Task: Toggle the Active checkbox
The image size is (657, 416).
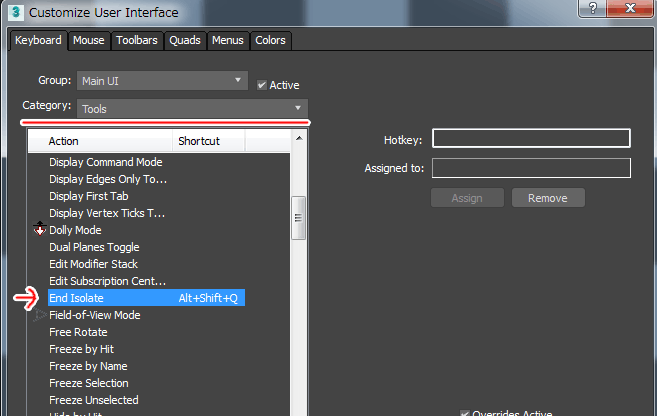Action: pyautogui.click(x=262, y=85)
